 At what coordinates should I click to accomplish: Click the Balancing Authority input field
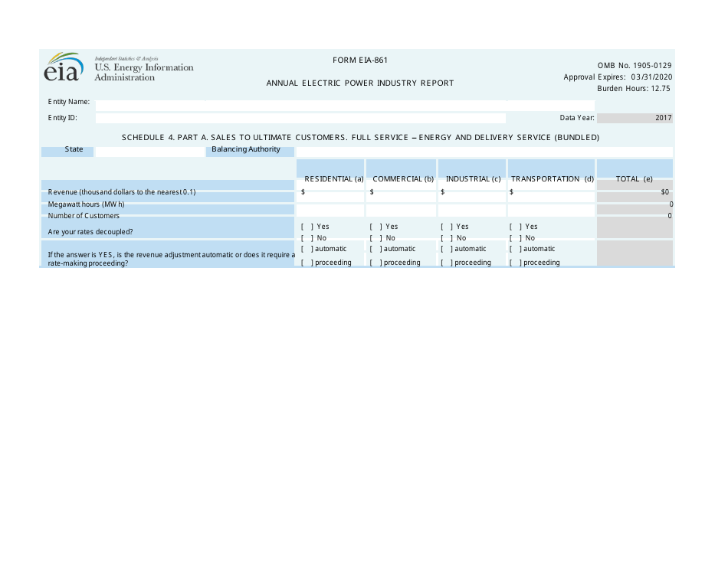click(484, 152)
